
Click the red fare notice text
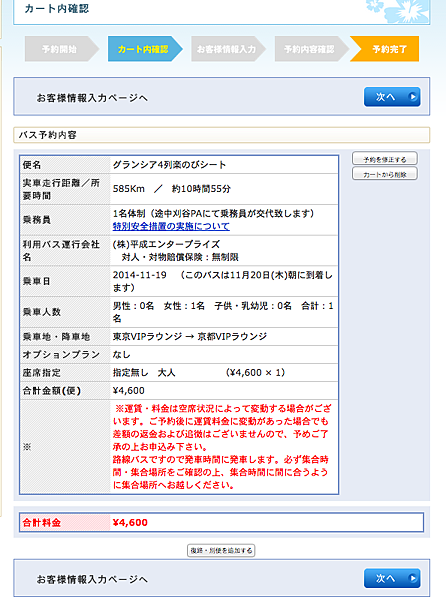(222, 447)
